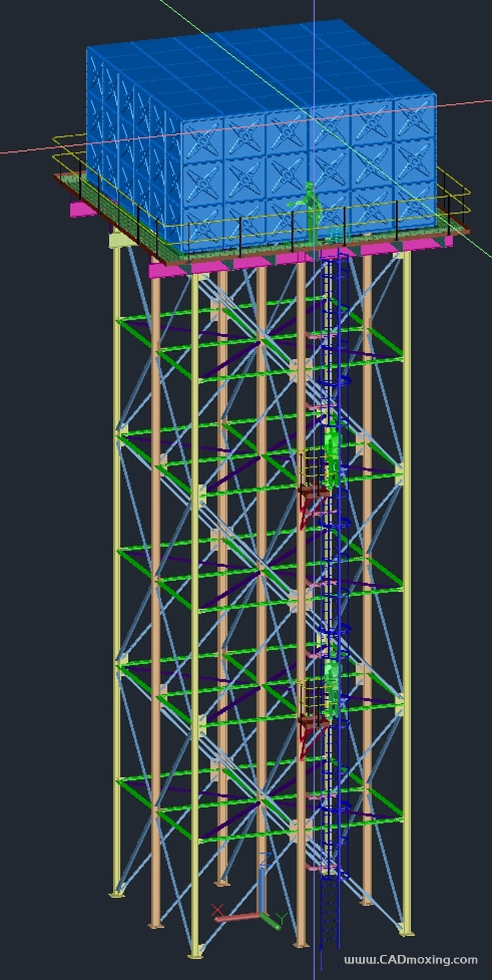The height and width of the screenshot is (980, 492).
Task: Open the www.CADmoxing.com watermark link
Action: point(411,959)
